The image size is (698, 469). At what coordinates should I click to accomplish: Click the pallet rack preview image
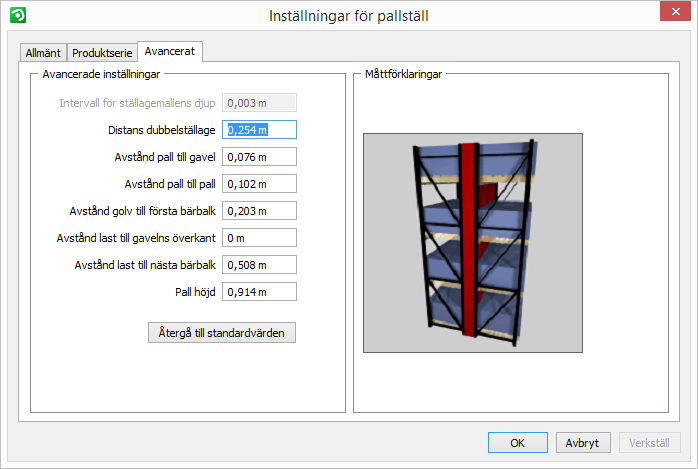point(473,243)
